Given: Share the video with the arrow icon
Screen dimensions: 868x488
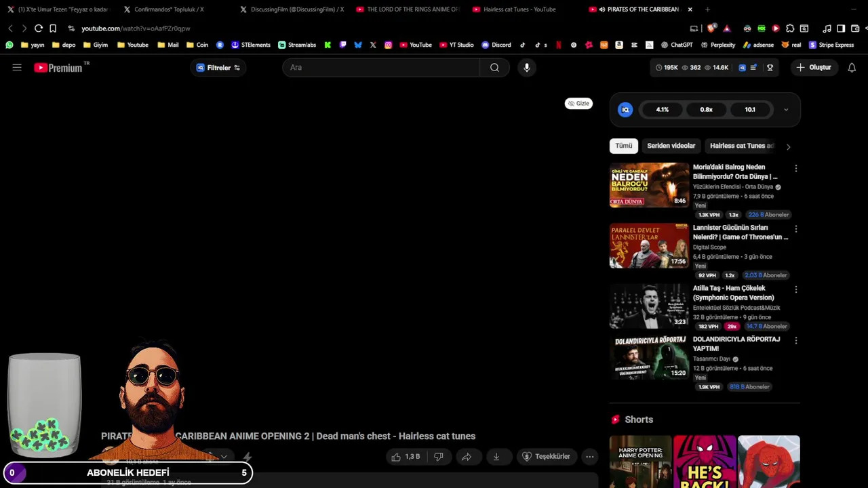Looking at the screenshot, I should click(467, 457).
